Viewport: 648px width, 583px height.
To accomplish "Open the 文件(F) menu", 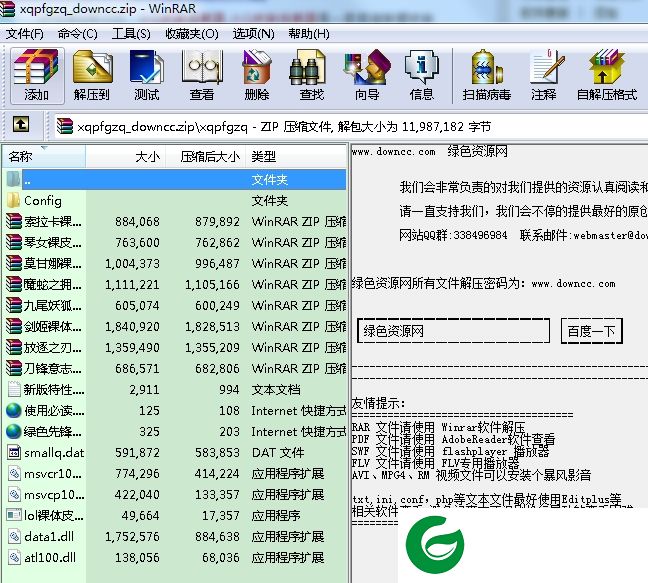I will click(24, 33).
